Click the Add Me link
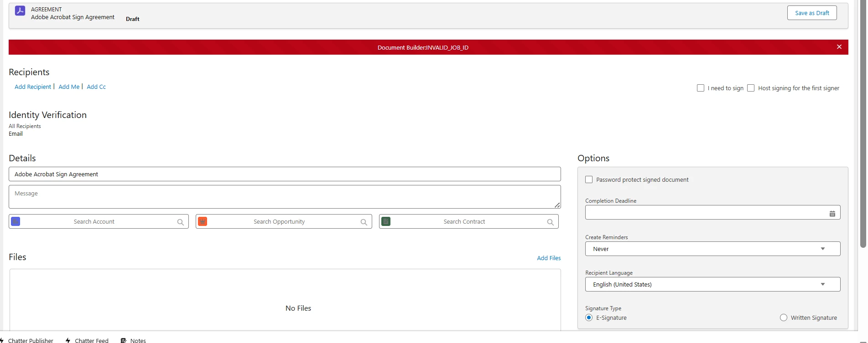868x343 pixels. coord(69,87)
